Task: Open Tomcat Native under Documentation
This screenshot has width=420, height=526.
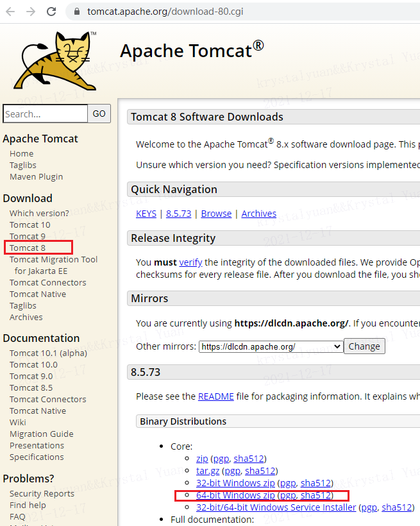Action: coord(38,411)
